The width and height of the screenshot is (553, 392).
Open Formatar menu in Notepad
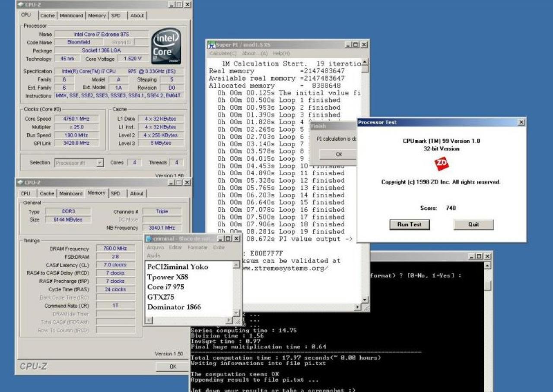tap(197, 247)
